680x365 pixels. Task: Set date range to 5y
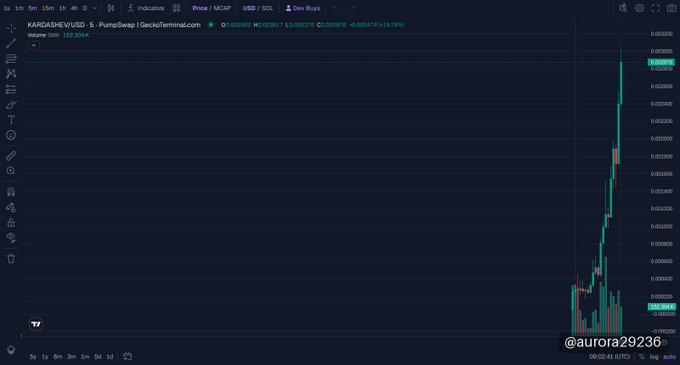point(33,356)
